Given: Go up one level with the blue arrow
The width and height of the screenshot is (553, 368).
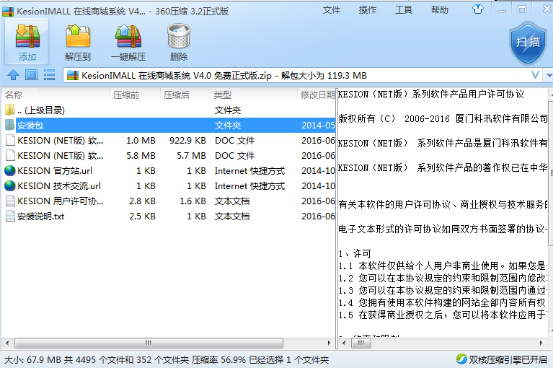Looking at the screenshot, I should [x=13, y=75].
